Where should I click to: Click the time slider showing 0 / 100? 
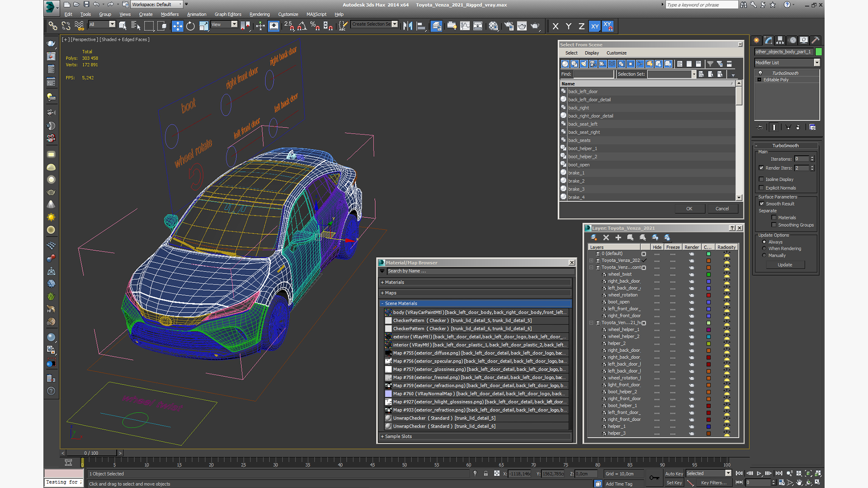[91, 453]
